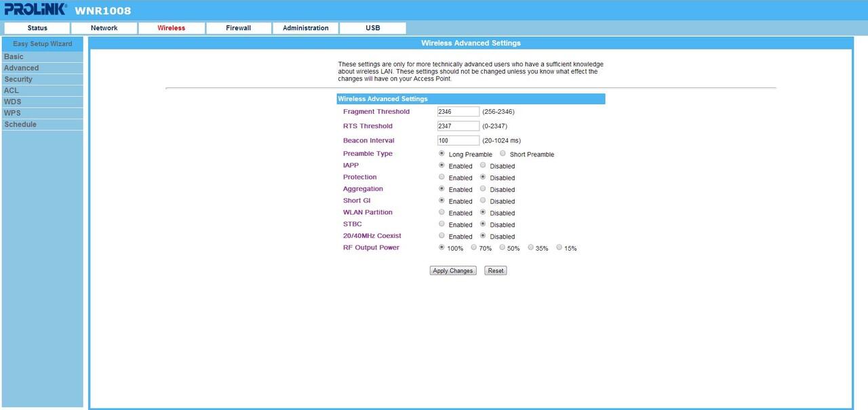The height and width of the screenshot is (410, 868).
Task: Switch to the Firewall tab
Action: [238, 28]
